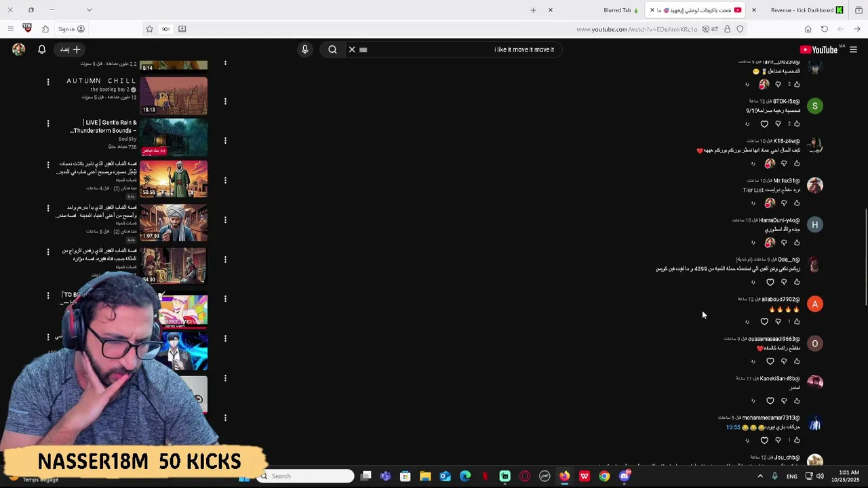868x488 pixels.
Task: Like the comment by @allaboud7902
Action: [797, 321]
